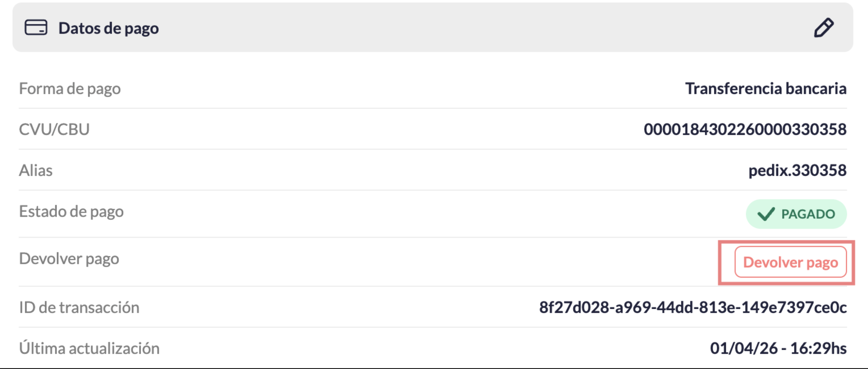Select the CVU/CBU account number value

(x=745, y=129)
